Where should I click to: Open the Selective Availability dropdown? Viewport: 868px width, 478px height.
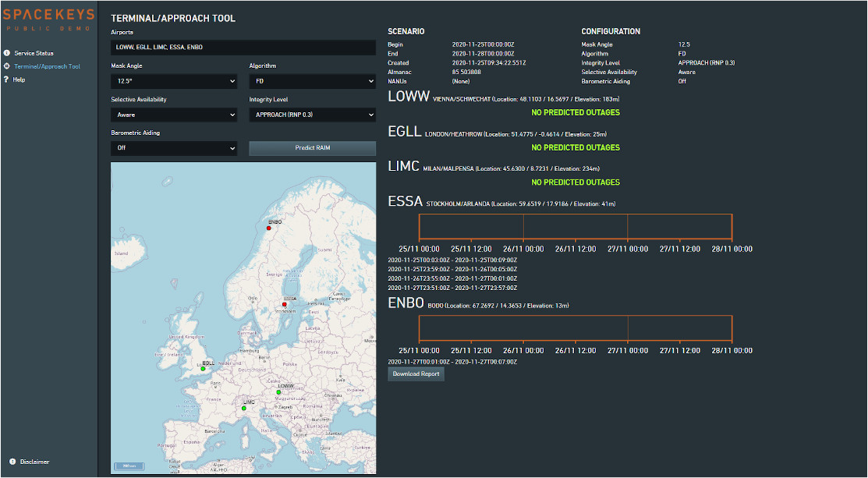pyautogui.click(x=174, y=115)
